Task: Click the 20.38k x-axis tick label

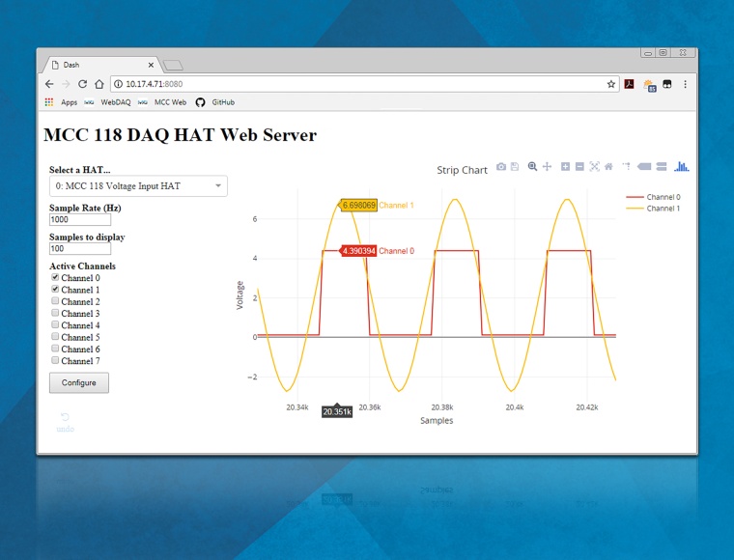Action: coord(442,407)
